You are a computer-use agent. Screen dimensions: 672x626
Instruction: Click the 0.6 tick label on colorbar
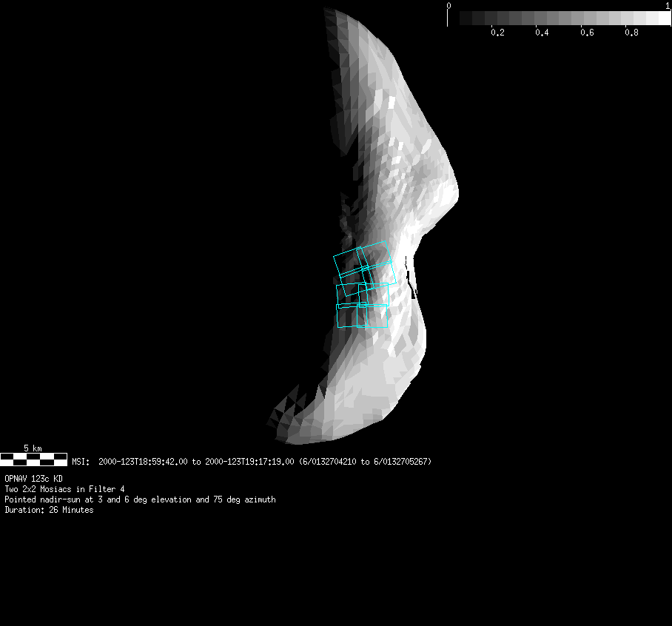point(587,33)
